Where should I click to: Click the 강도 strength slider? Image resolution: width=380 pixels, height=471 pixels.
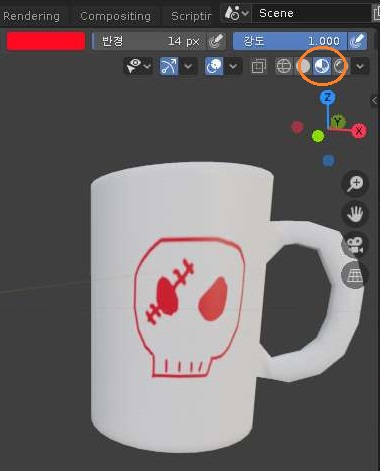290,41
